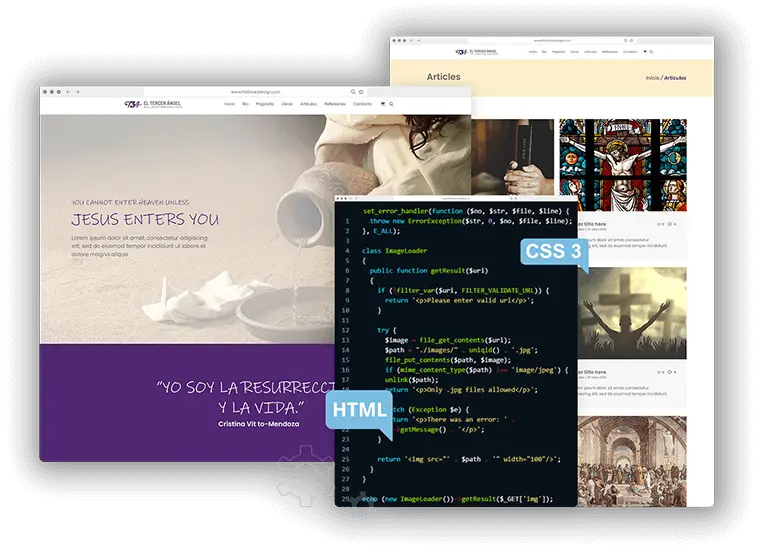
Task: Click the "You cannot enter heaven unless" subtitle
Action: pos(130,202)
